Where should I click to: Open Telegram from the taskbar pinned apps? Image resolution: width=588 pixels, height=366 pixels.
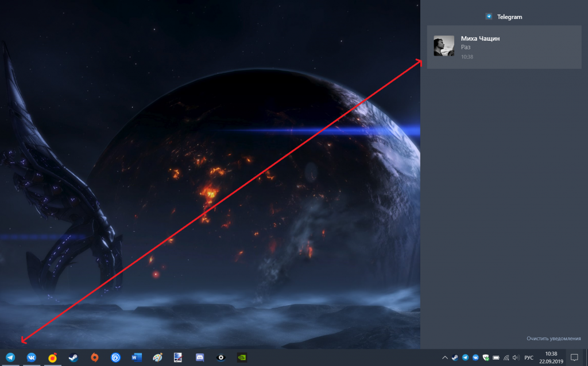(x=10, y=357)
